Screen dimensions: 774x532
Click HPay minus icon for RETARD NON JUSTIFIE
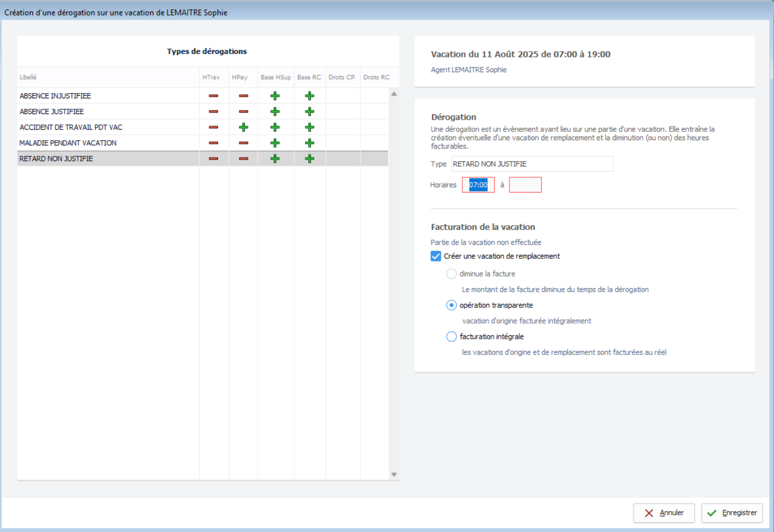[x=243, y=159]
